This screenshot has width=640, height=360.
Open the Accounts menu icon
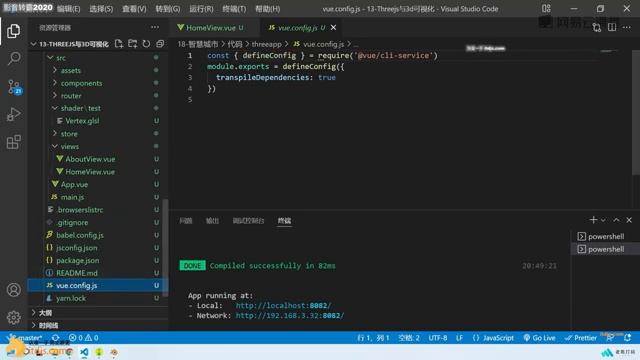[13, 290]
